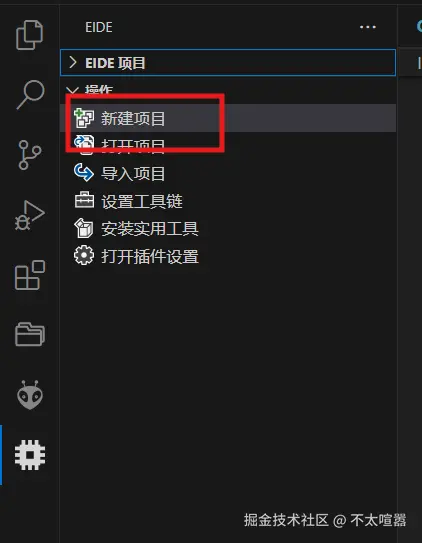This screenshot has width=422, height=543.
Task: Open the Extensions view icon
Action: pos(30,275)
